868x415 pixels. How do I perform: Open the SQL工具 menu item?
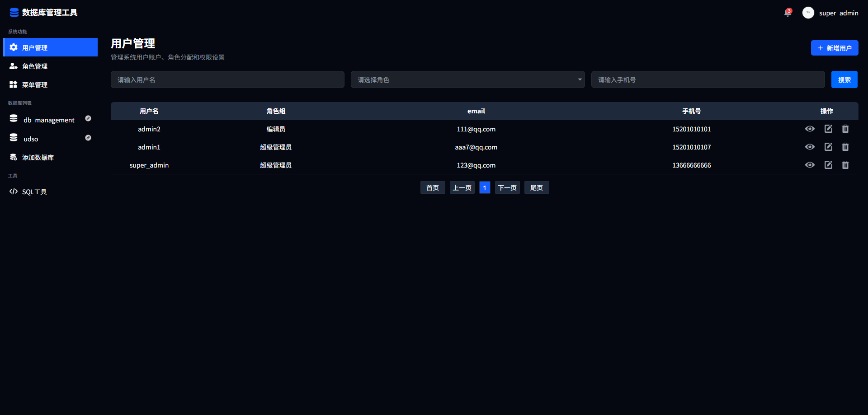tap(34, 192)
